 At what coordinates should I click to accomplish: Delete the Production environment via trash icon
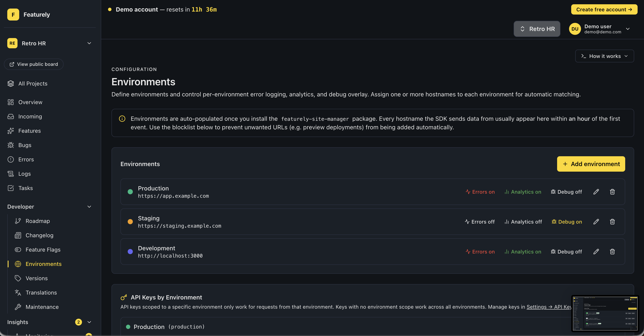point(612,192)
